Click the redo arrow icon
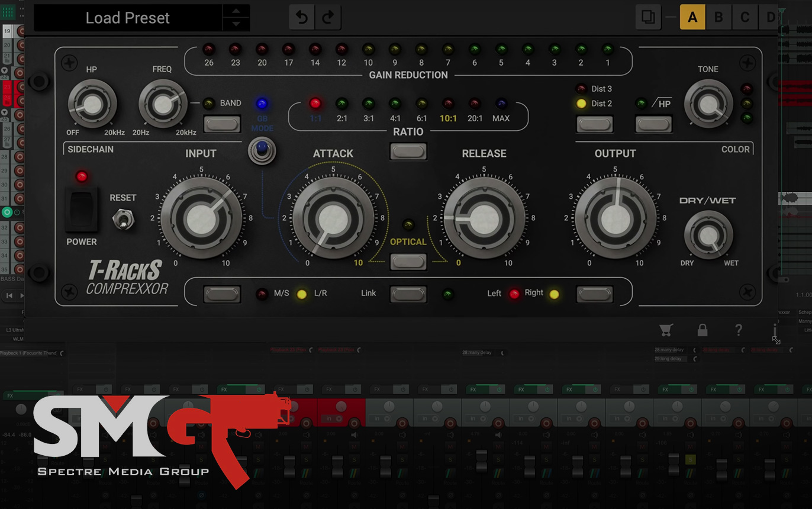The image size is (812, 509). [x=328, y=18]
